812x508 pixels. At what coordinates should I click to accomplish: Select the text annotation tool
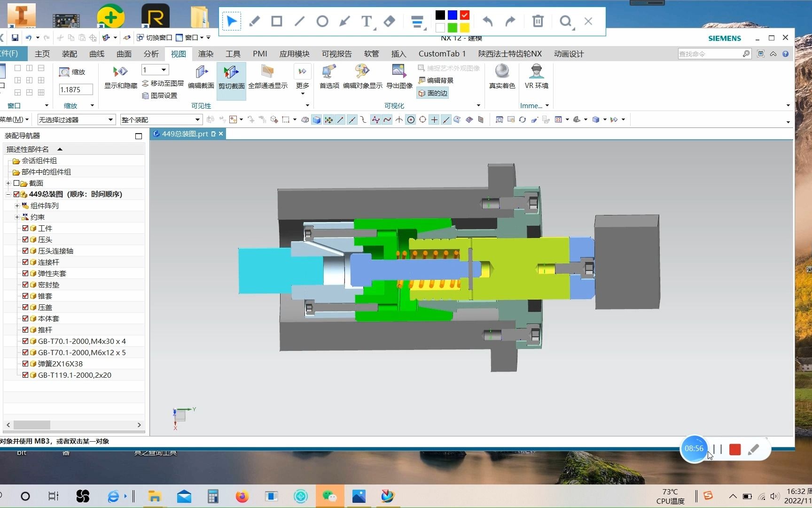[x=367, y=21]
